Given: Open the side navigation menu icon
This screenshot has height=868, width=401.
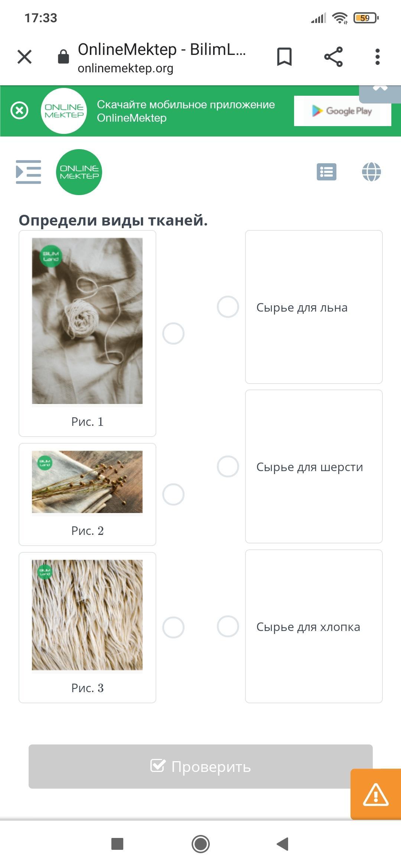Looking at the screenshot, I should point(29,172).
